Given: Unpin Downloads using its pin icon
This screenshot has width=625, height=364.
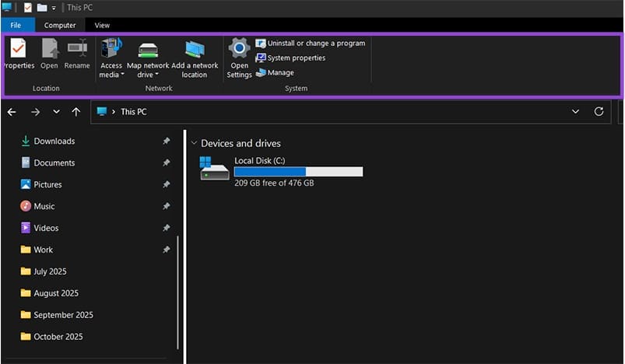Looking at the screenshot, I should click(x=166, y=142).
